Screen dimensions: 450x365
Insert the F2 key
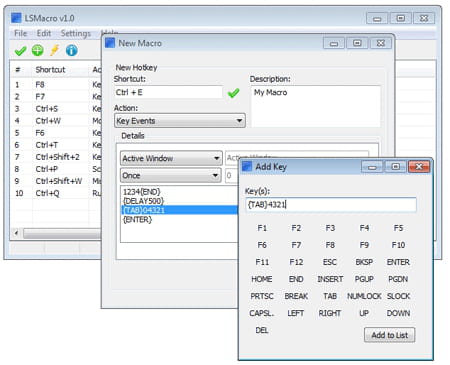coord(296,228)
